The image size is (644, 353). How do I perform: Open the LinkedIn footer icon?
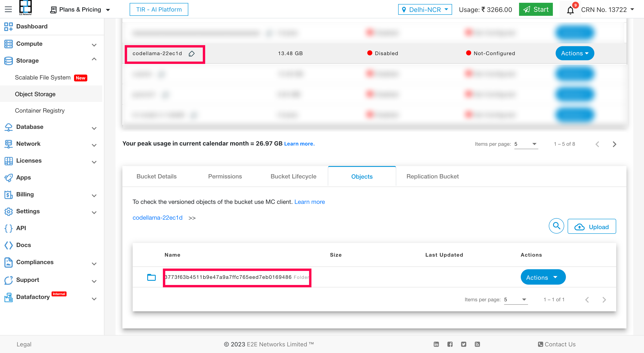(x=436, y=344)
